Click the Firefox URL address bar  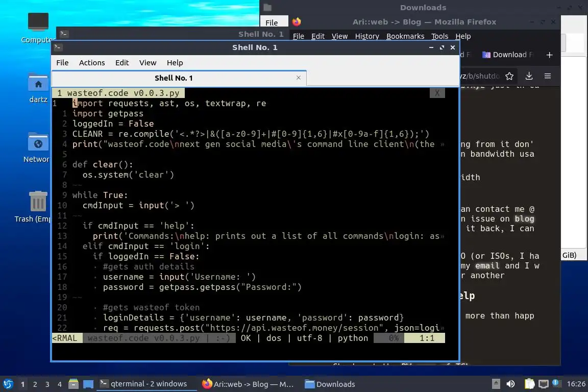click(481, 76)
